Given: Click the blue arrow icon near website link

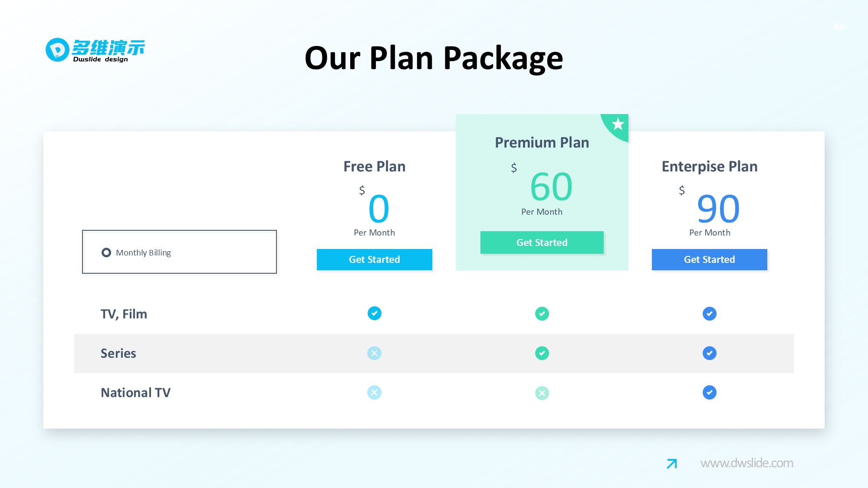Looking at the screenshot, I should (671, 464).
